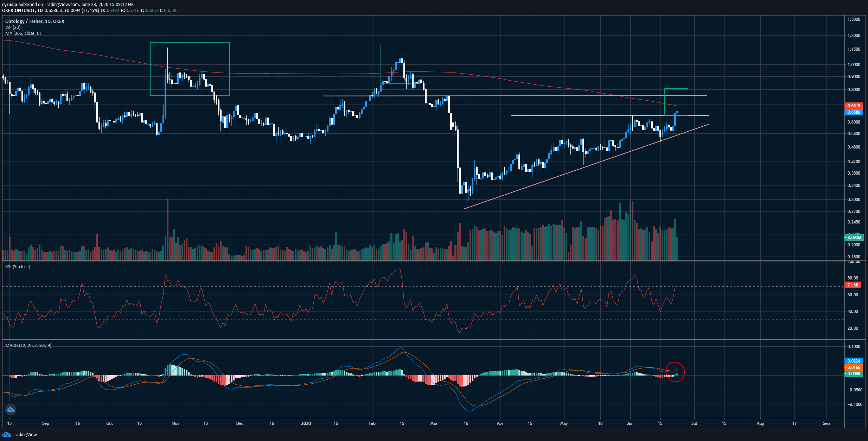This screenshot has height=441, width=868.
Task: Click the Jun label on time axis
Action: coord(630,423)
